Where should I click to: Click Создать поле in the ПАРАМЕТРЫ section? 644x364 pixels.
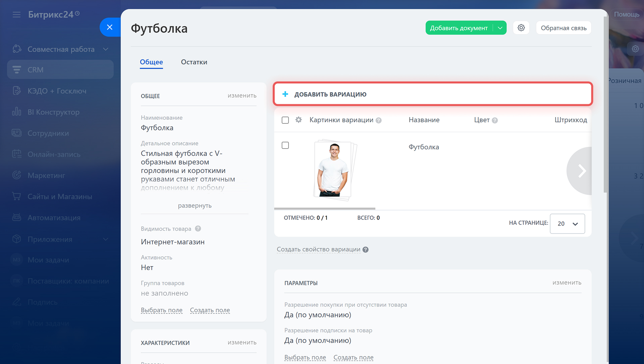(354, 357)
